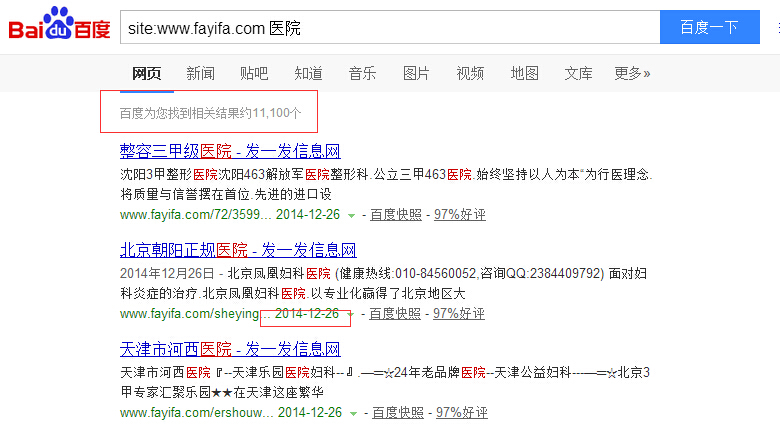780x431 pixels.
Task: Open the 知道 tab
Action: [308, 74]
